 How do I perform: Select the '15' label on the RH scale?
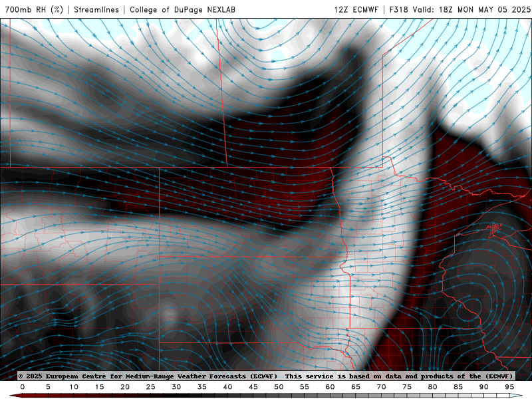pos(99,387)
